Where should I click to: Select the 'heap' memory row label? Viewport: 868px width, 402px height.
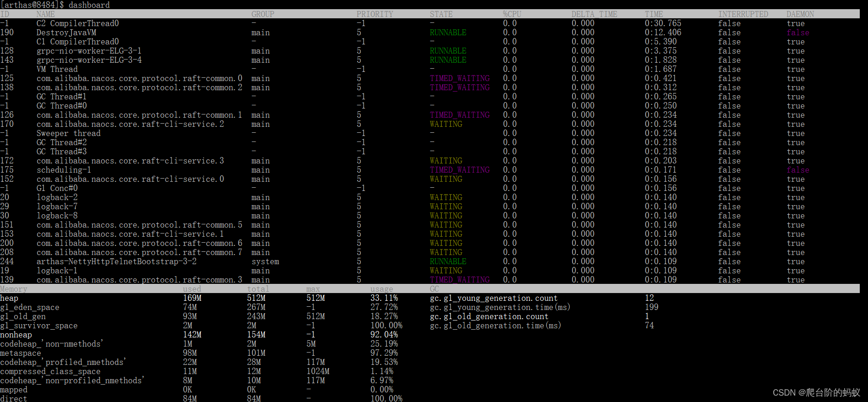(9, 298)
